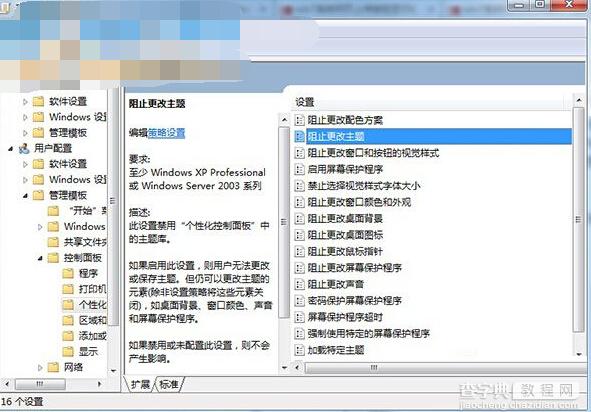This screenshot has height=412, width=591.
Task: Click the policy icon beside 阻止更改声音
Action: pyautogui.click(x=299, y=284)
